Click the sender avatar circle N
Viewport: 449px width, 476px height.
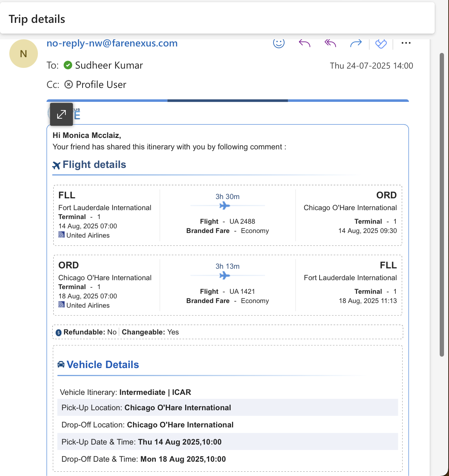[x=24, y=54]
